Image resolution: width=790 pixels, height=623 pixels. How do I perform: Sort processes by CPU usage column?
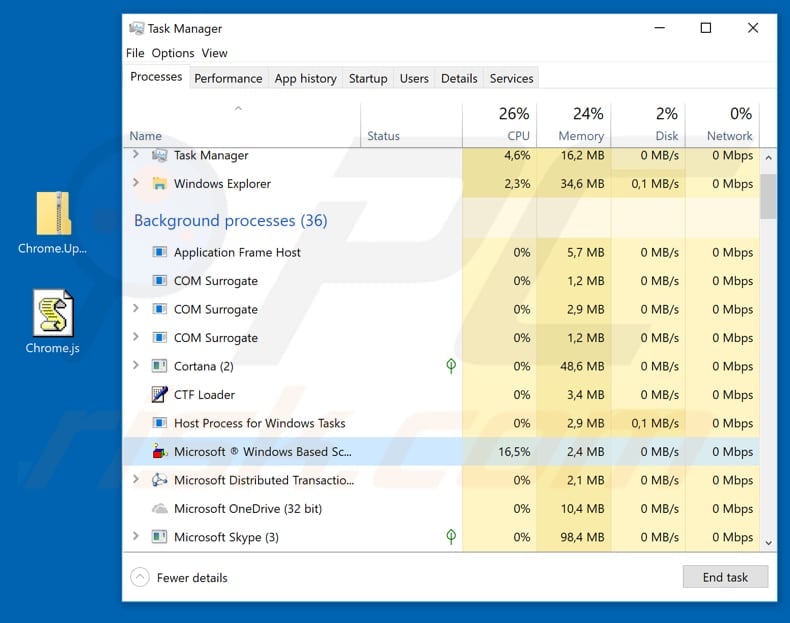point(500,125)
